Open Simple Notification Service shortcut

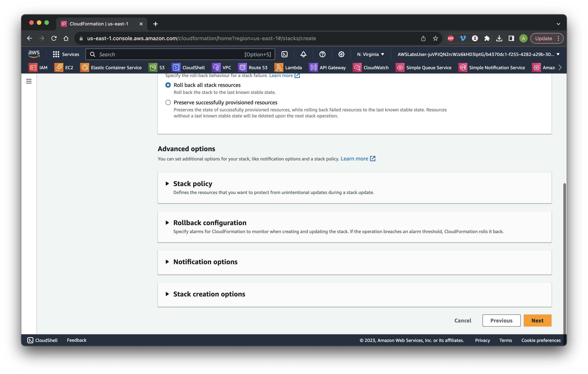click(492, 68)
